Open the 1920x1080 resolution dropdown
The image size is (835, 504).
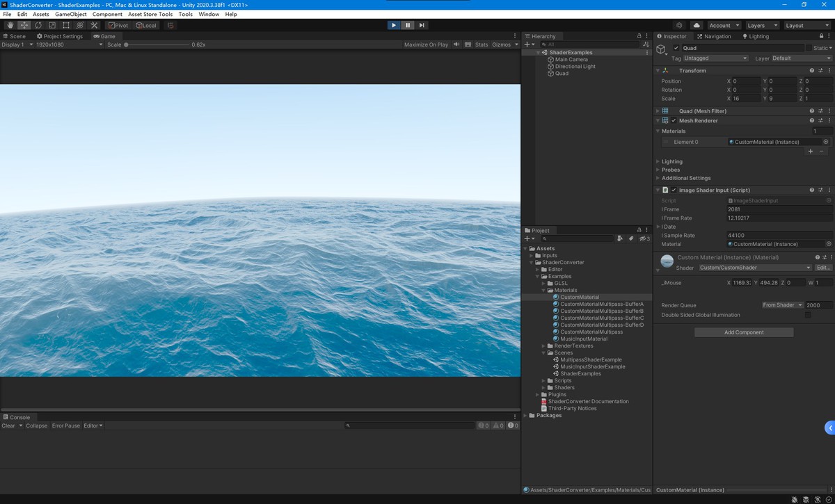[69, 44]
